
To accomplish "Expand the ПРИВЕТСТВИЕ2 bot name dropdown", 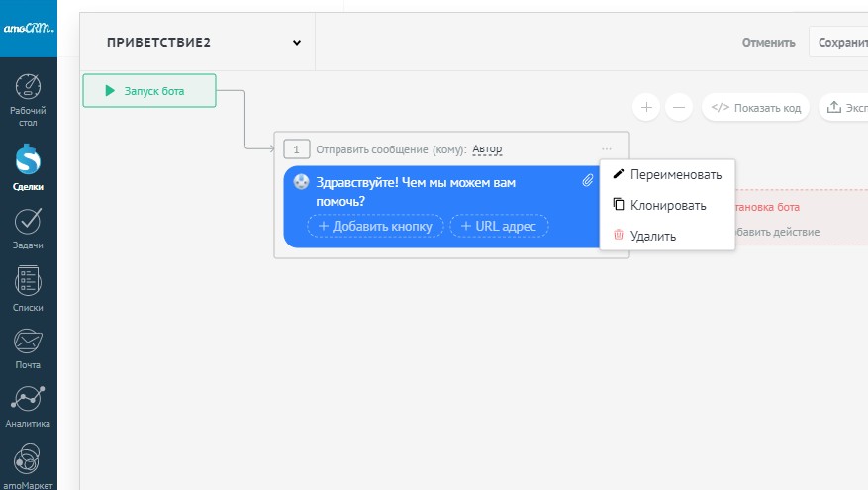I will (296, 43).
